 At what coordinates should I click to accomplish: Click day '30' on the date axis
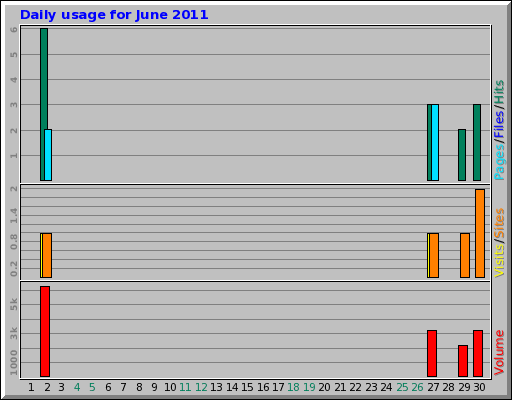(479, 387)
